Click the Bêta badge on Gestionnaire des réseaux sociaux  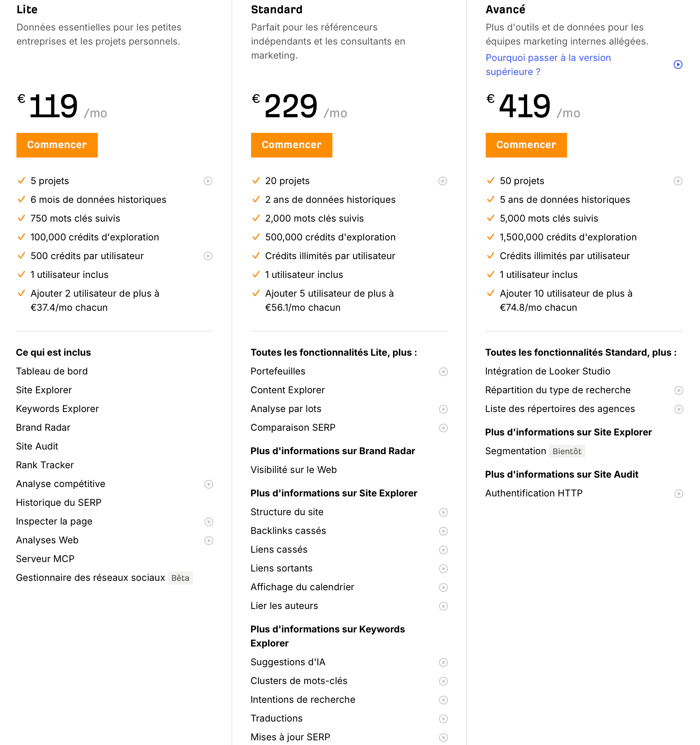tap(180, 578)
